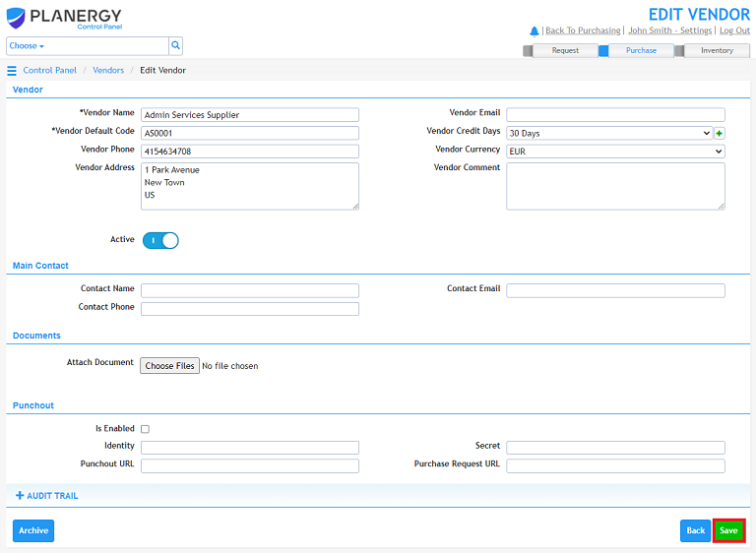The width and height of the screenshot is (756, 553).
Task: Open the hamburger menu icon
Action: pos(12,71)
